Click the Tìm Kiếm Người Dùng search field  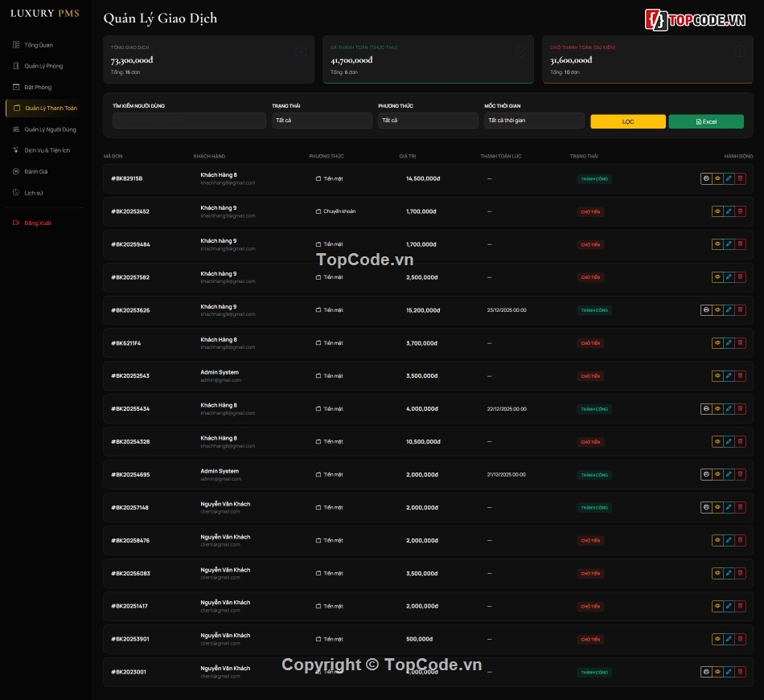(189, 121)
